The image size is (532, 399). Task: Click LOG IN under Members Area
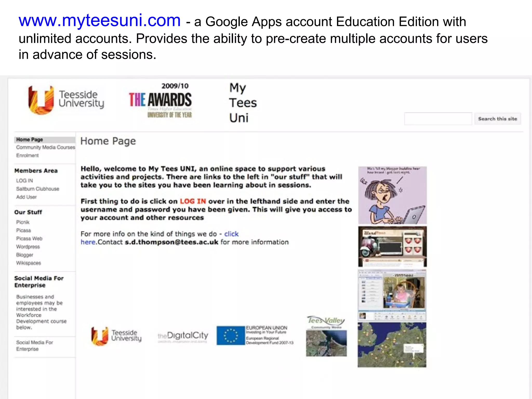pyautogui.click(x=24, y=181)
